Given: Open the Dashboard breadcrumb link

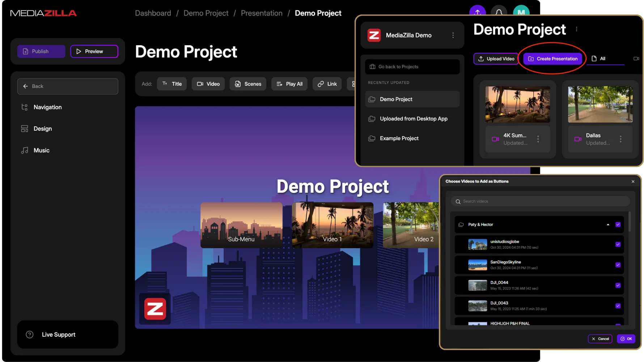Looking at the screenshot, I should [153, 13].
